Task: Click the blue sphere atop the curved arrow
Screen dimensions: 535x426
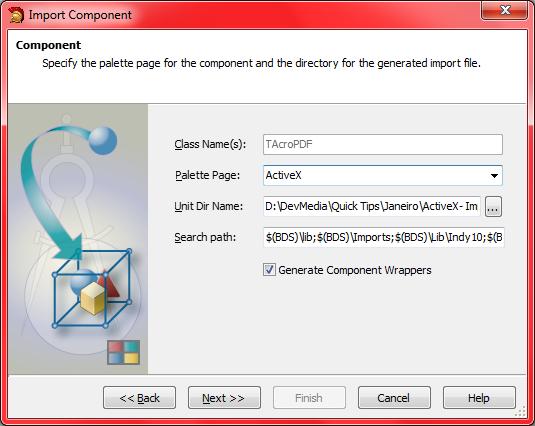Action: [103, 141]
